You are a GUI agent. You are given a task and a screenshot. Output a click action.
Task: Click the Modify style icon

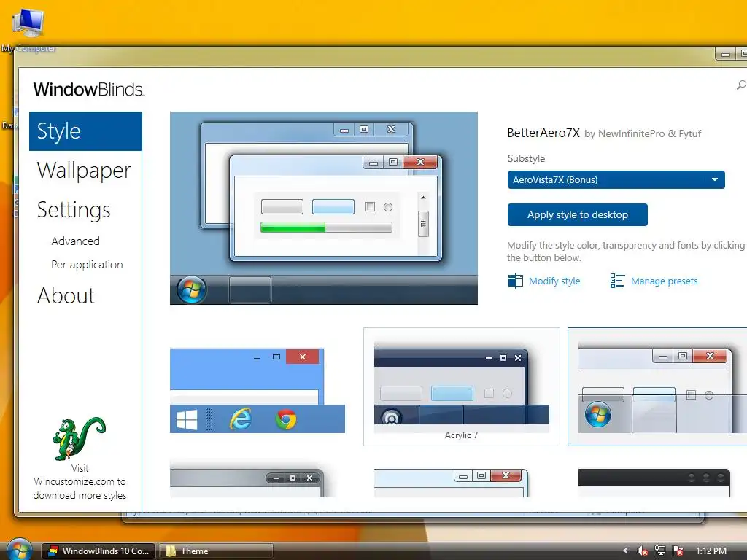click(516, 281)
